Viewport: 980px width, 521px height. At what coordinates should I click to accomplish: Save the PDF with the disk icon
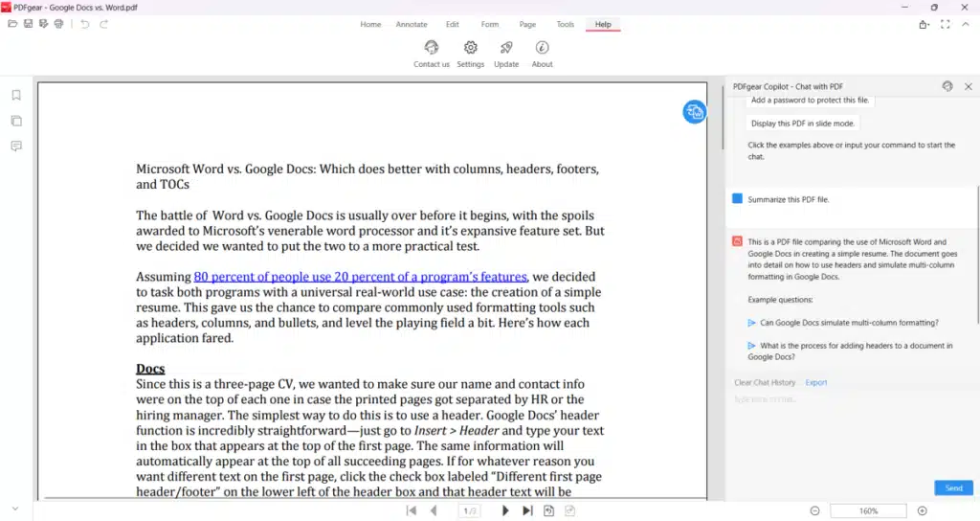coord(28,24)
